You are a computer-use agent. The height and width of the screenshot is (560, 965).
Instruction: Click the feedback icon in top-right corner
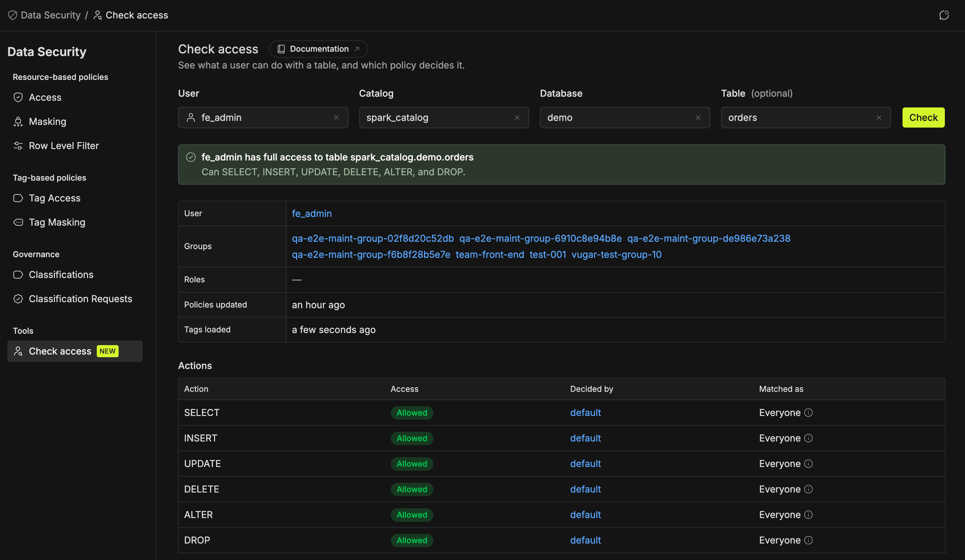944,15
